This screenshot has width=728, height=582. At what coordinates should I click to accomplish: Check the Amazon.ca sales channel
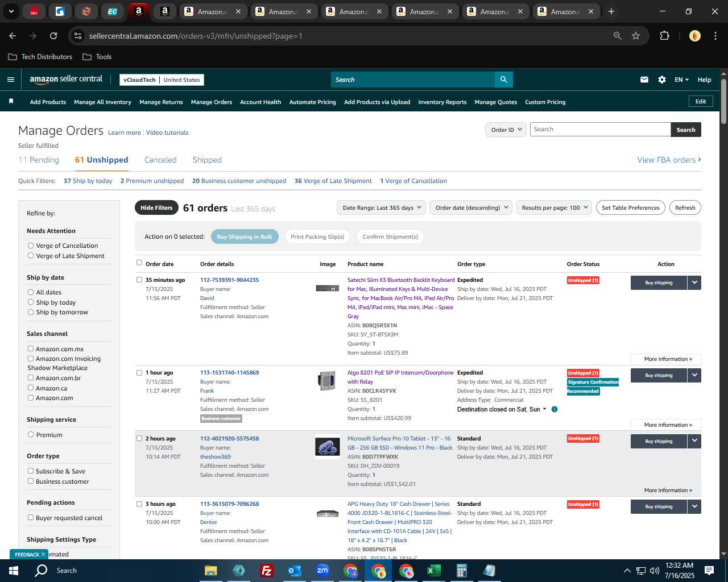(x=31, y=388)
